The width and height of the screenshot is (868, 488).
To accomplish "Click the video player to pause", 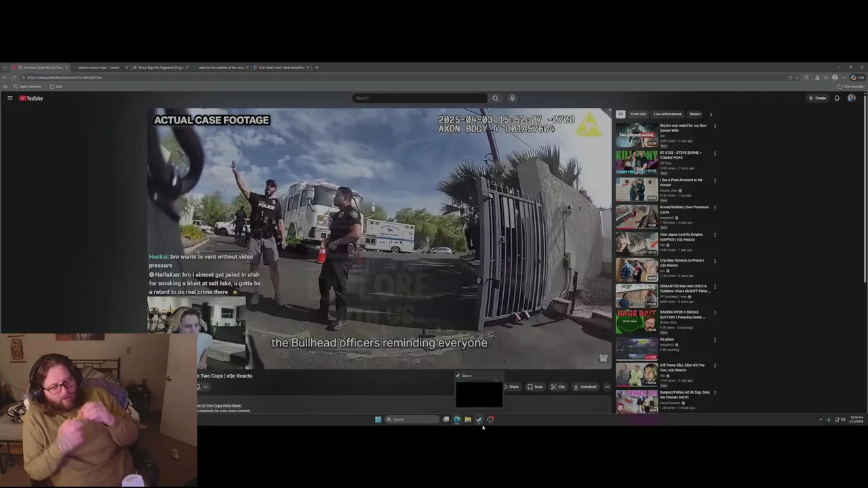I will [380, 239].
